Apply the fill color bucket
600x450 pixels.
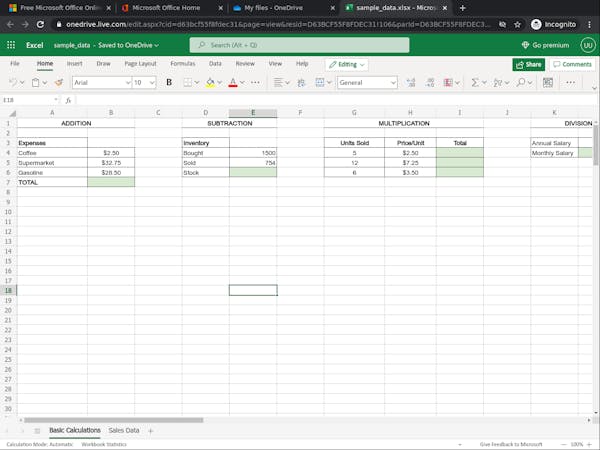(x=210, y=82)
